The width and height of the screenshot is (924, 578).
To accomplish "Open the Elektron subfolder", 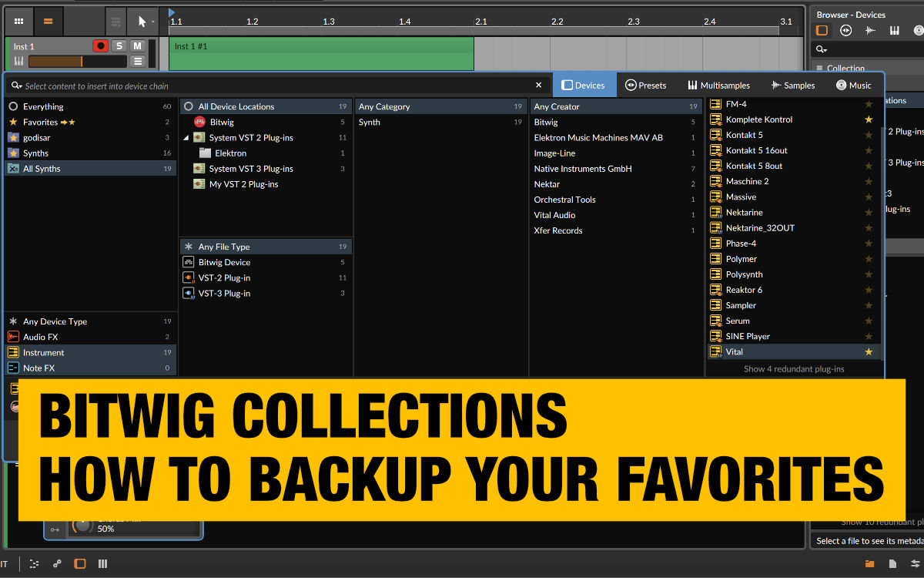I will tap(266, 153).
